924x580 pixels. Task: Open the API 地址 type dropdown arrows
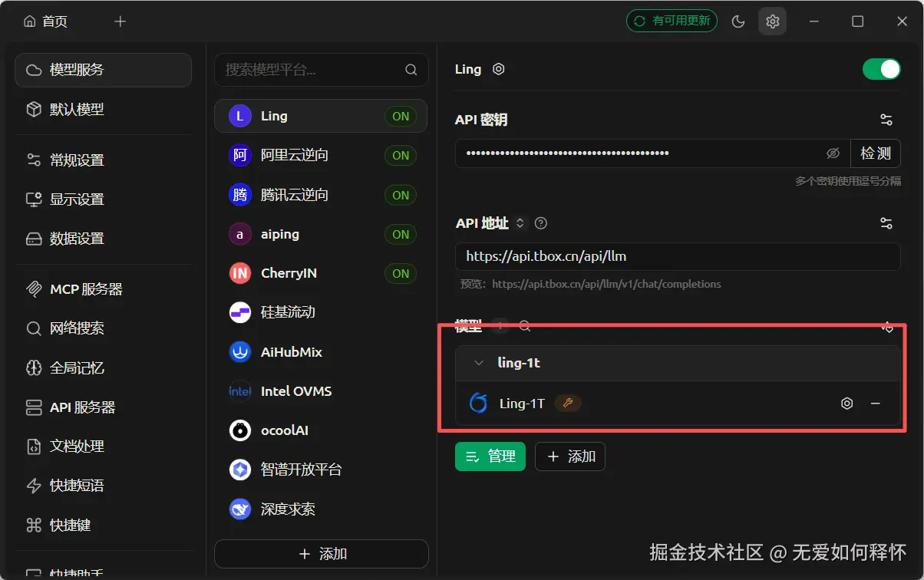520,223
